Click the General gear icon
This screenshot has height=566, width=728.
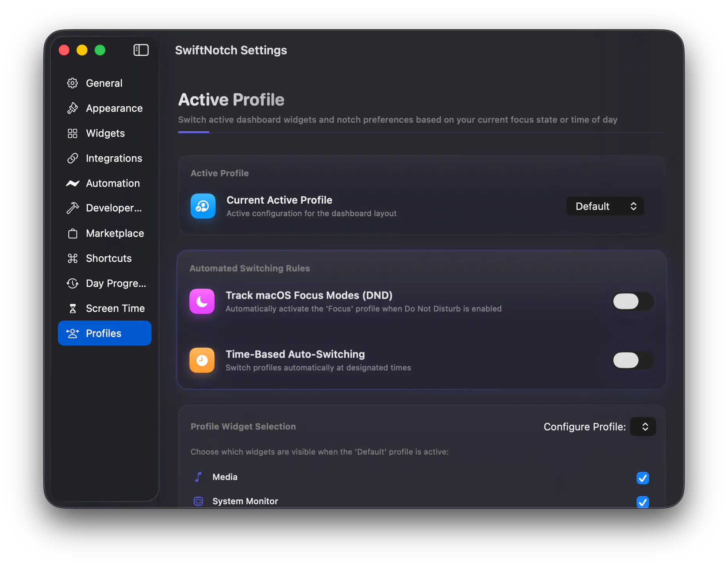tap(73, 83)
